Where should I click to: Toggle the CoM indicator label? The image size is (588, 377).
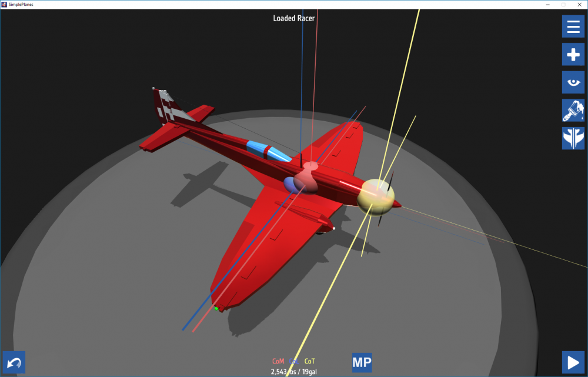click(x=278, y=361)
